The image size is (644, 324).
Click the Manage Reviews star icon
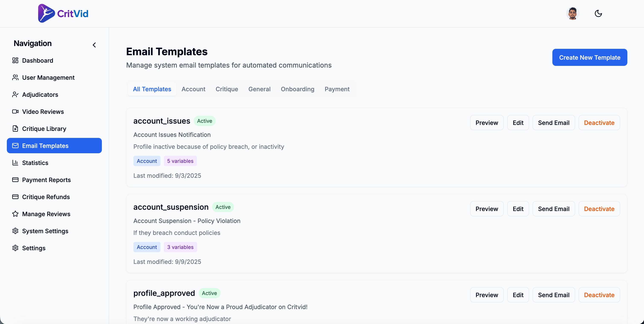click(15, 214)
